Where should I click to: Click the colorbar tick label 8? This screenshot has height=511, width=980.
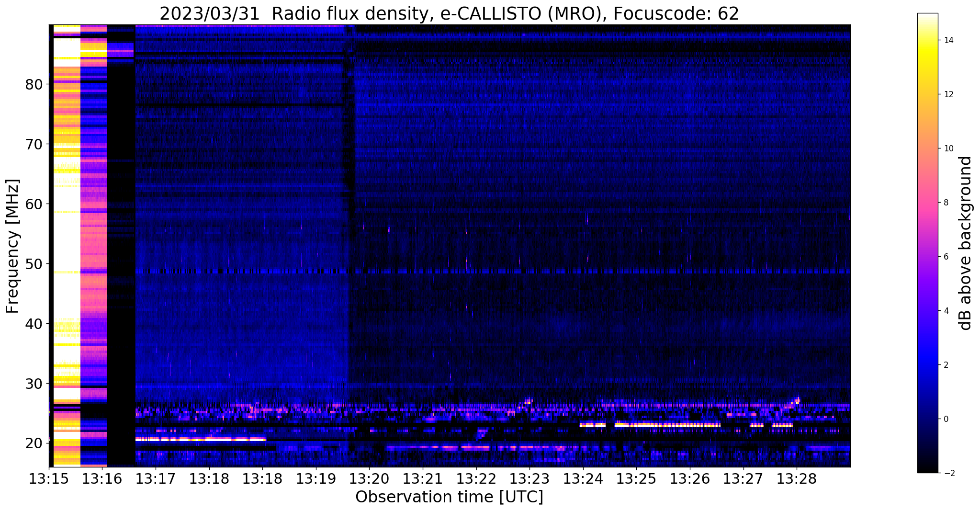(x=946, y=203)
